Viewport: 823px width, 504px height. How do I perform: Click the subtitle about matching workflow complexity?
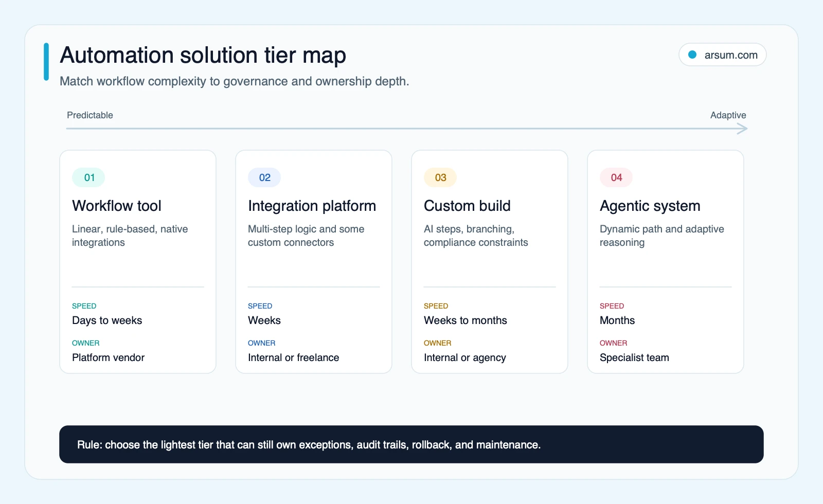[x=235, y=81]
